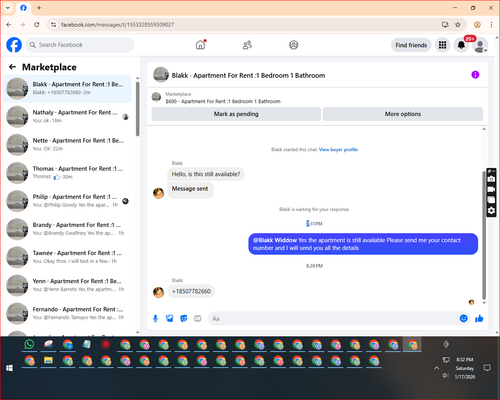Focus the Search Facebook field
The width and height of the screenshot is (500, 400).
tap(80, 45)
